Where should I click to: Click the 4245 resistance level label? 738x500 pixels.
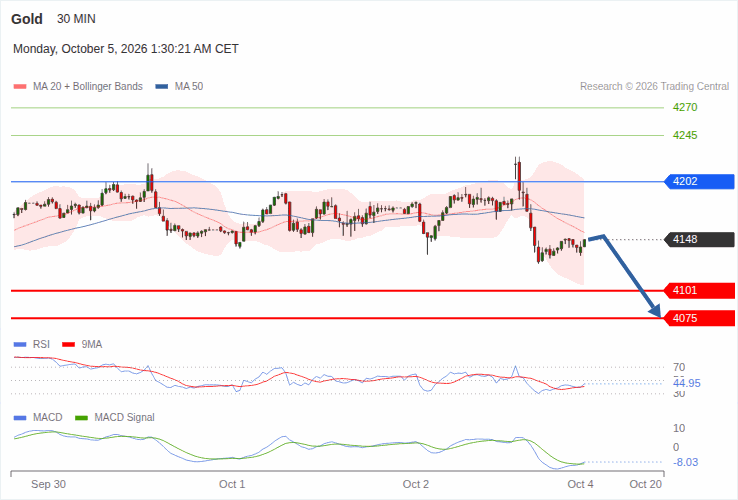point(685,136)
